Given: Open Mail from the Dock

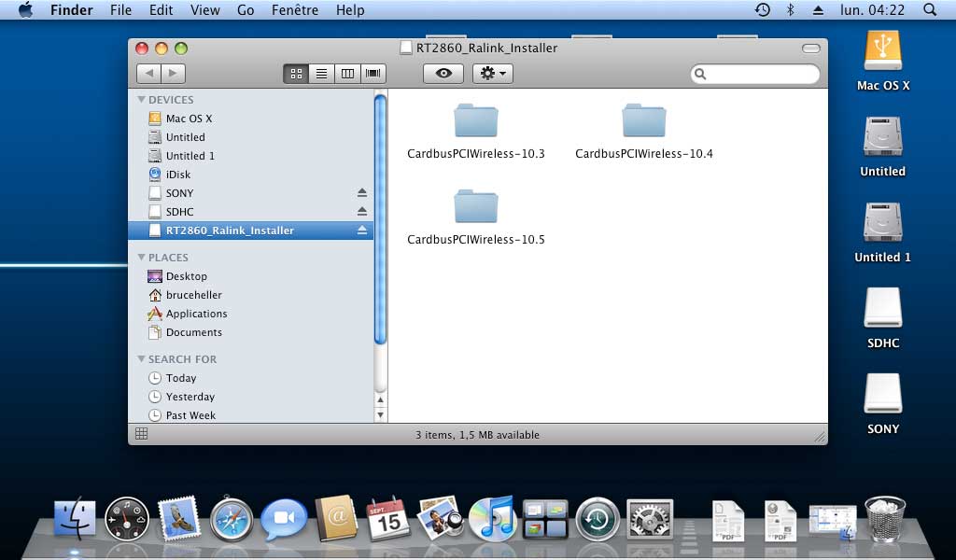Looking at the screenshot, I should [179, 519].
